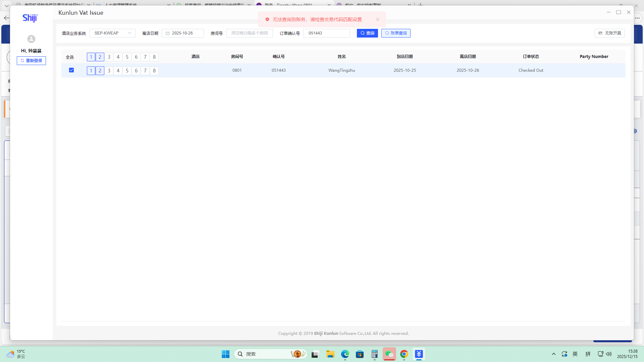Click the Party Number column header

pyautogui.click(x=594, y=57)
